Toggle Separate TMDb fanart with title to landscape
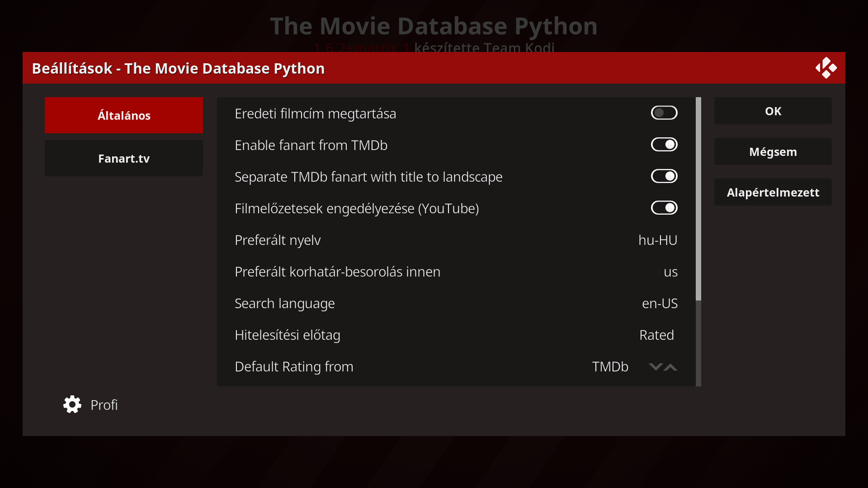 tap(664, 176)
